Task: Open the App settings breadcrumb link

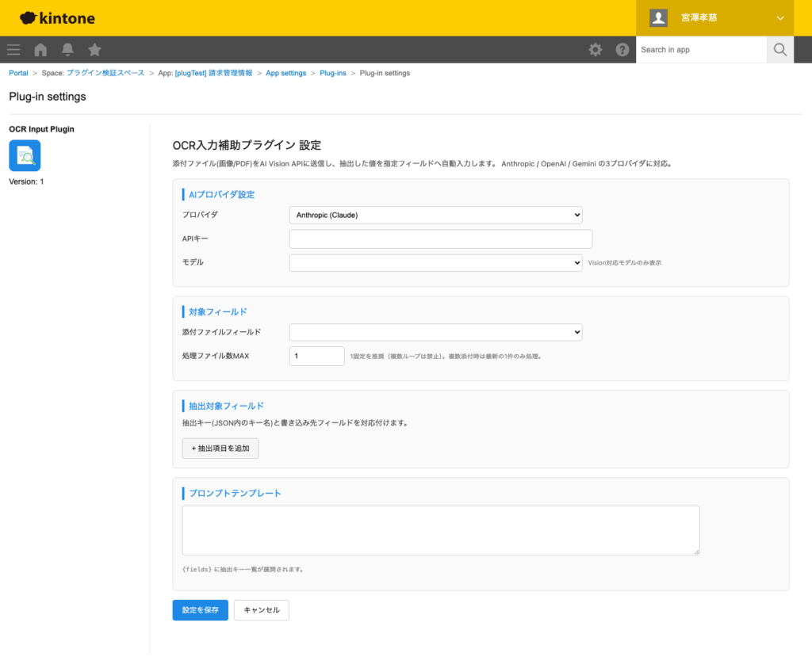Action: tap(285, 72)
